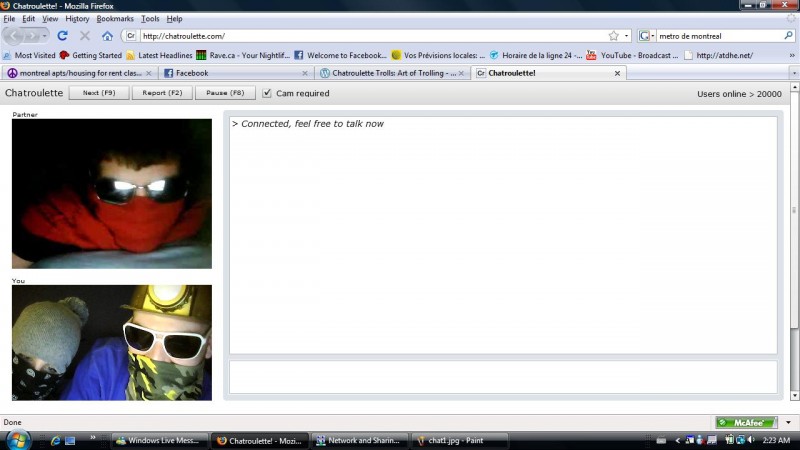Screen dimensions: 800x450
Task: Open the Welcome to Facebook bookmark
Action: (x=340, y=55)
